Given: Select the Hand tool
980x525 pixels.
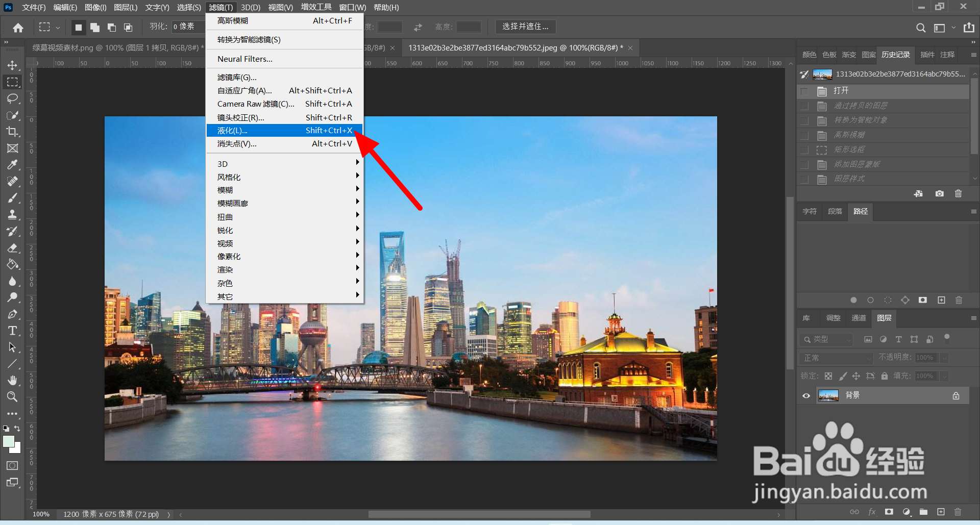Looking at the screenshot, I should click(12, 381).
